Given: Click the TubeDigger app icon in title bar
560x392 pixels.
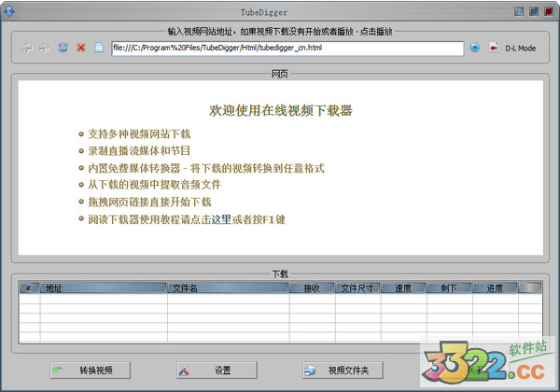Looking at the screenshot, I should pos(9,11).
